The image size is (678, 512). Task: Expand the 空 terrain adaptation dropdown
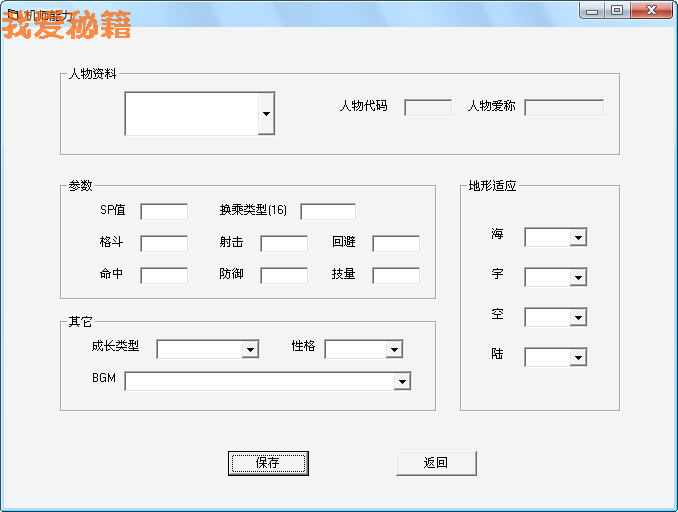[x=577, y=317]
